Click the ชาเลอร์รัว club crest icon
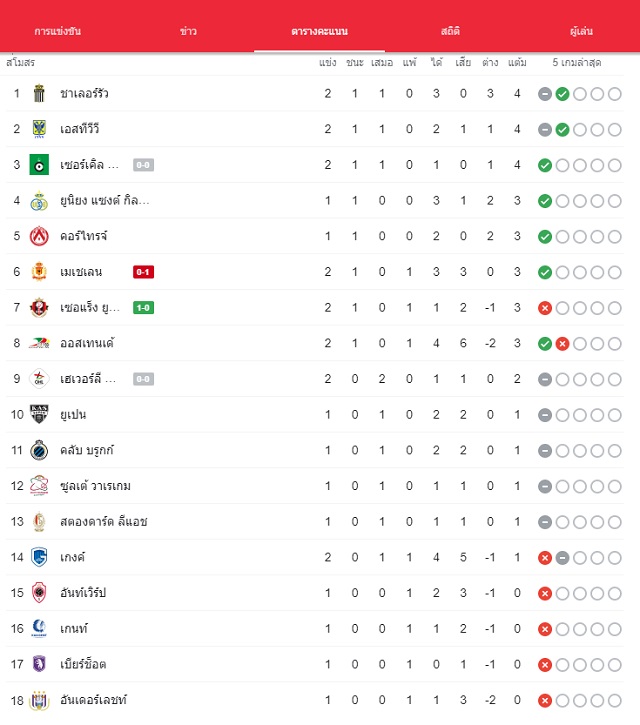 [39, 93]
